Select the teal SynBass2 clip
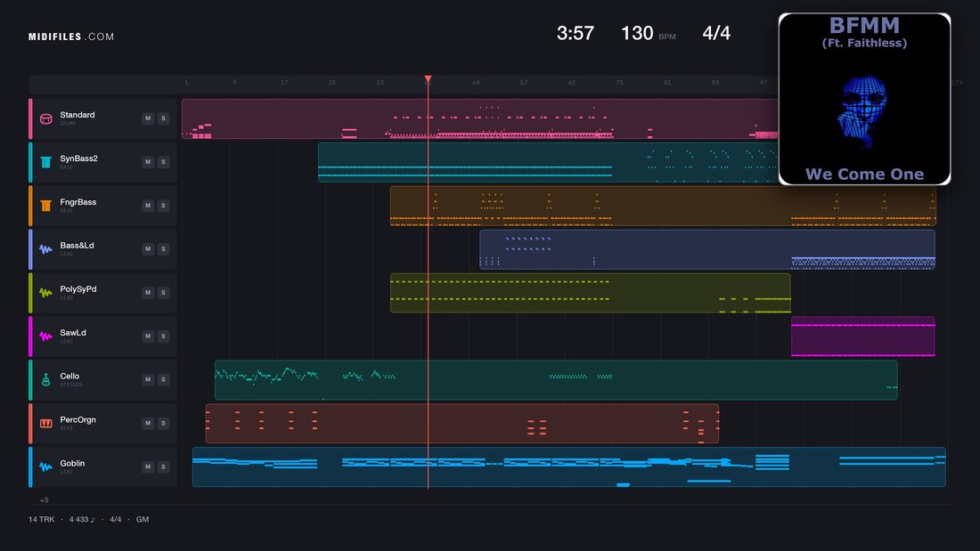Image resolution: width=980 pixels, height=551 pixels. [548, 162]
